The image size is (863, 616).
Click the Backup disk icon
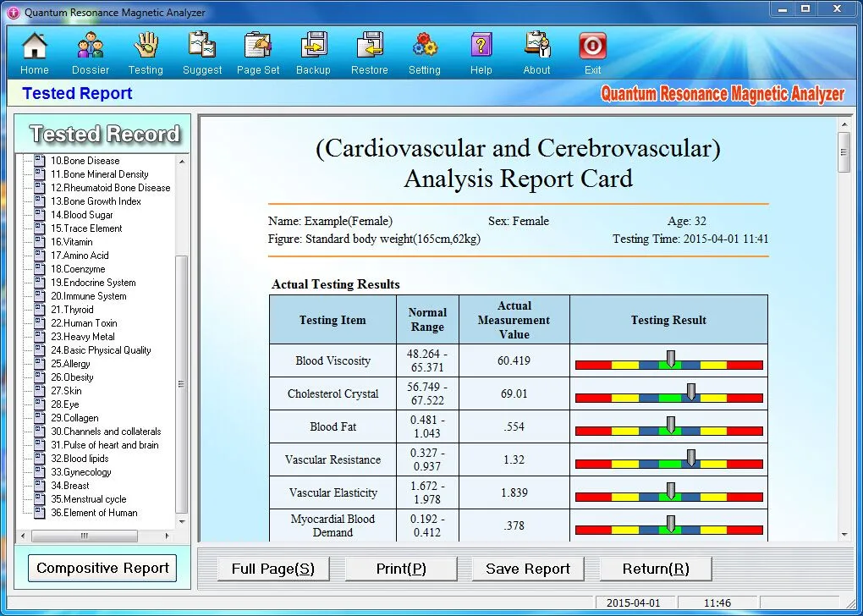[x=313, y=47]
